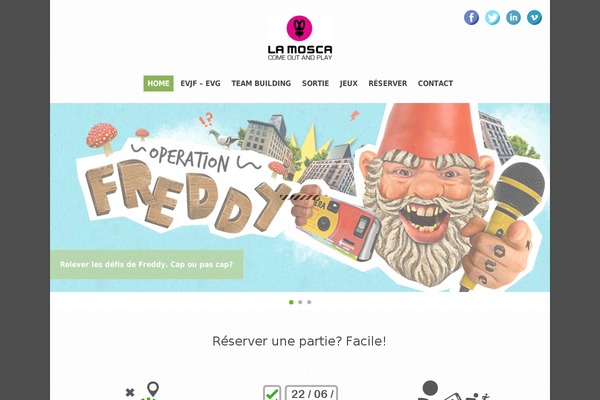Click the pink La Mosca fly logo

[x=300, y=28]
